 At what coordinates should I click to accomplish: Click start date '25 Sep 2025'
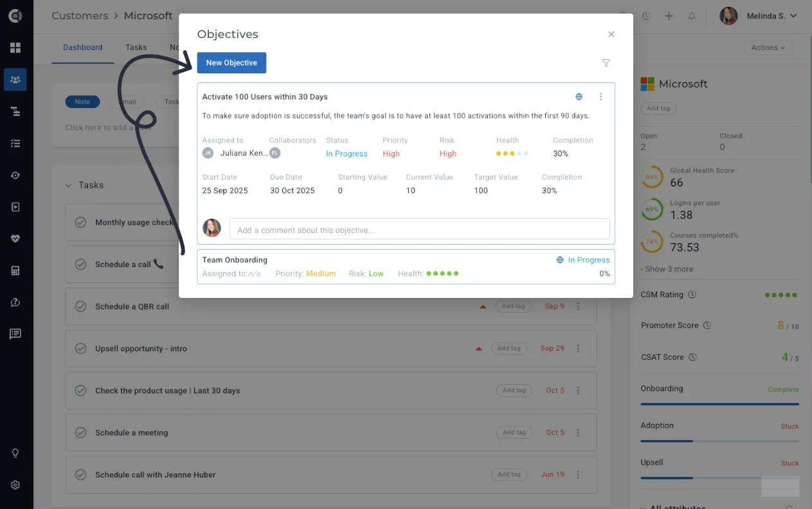click(x=225, y=190)
